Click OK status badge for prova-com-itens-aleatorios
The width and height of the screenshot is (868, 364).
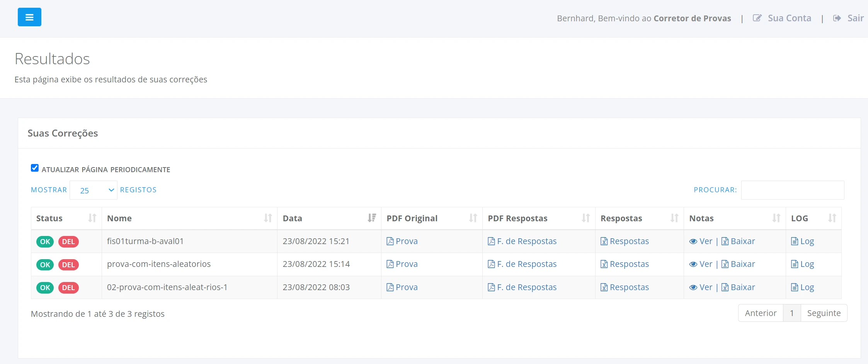click(x=45, y=265)
